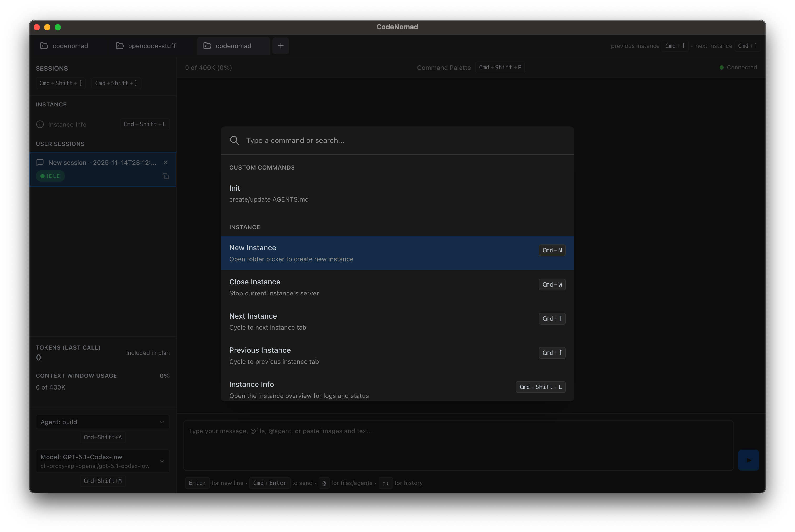Click the plus icon to add instance tab

click(281, 46)
